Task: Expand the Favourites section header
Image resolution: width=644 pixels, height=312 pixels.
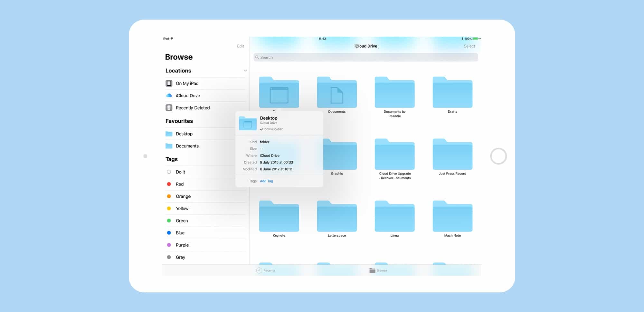Action: pyautogui.click(x=179, y=121)
